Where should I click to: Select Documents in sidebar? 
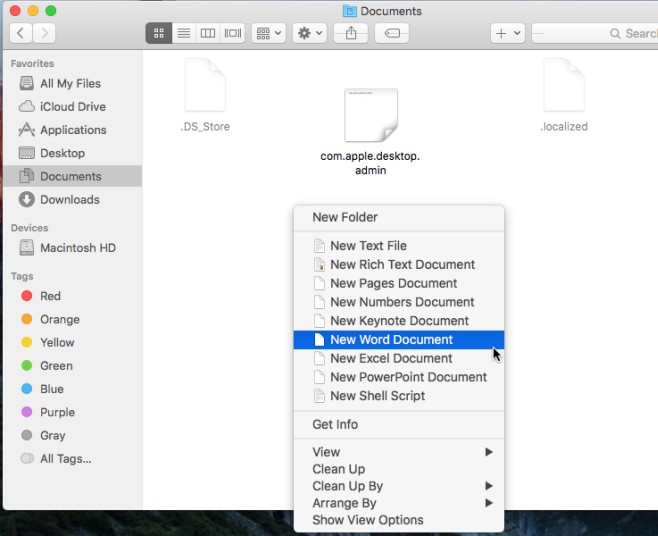point(72,176)
